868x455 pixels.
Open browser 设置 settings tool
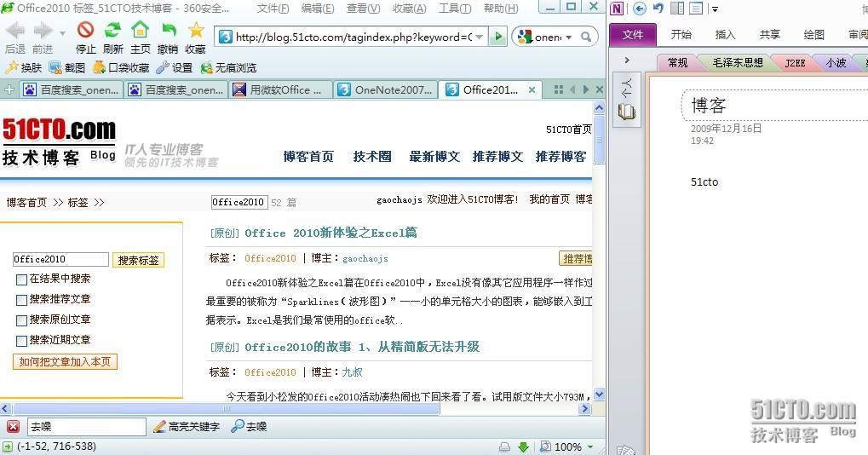(x=175, y=67)
